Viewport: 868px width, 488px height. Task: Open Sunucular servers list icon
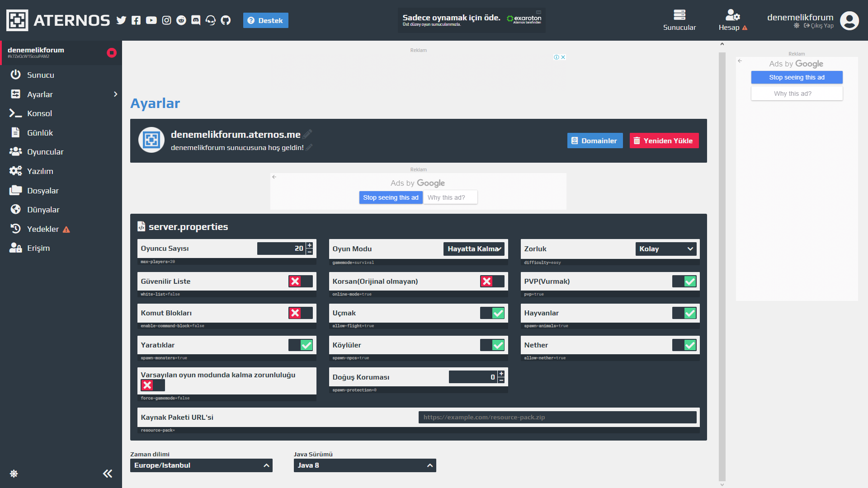[x=679, y=15]
